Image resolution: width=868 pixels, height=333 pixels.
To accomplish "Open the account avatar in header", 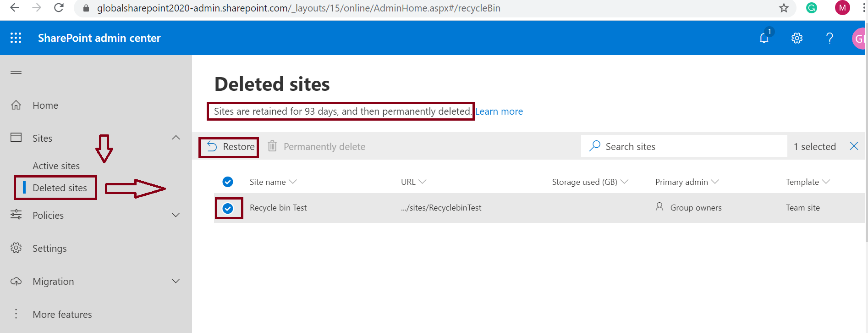I will point(859,38).
